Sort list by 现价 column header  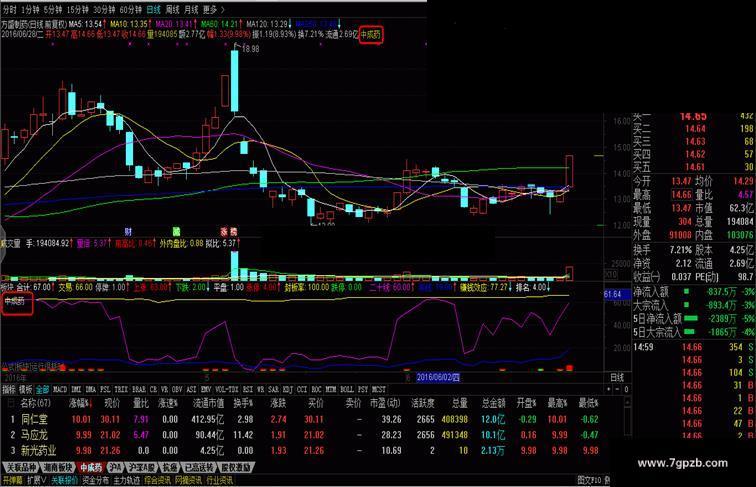click(x=112, y=403)
